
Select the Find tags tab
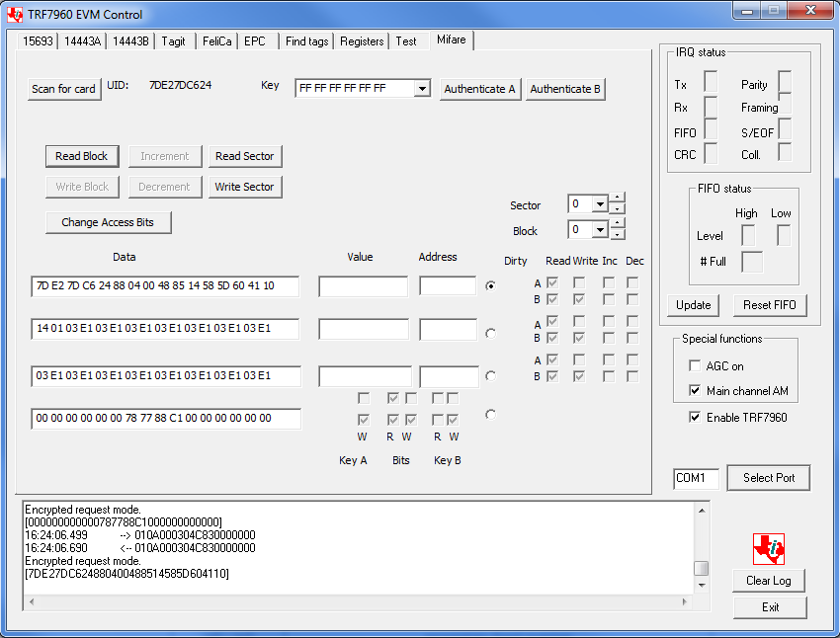(307, 41)
